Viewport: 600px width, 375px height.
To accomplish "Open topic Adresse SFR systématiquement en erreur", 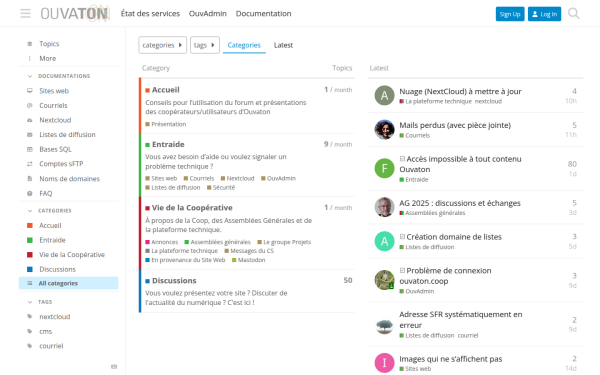I will 461,320.
